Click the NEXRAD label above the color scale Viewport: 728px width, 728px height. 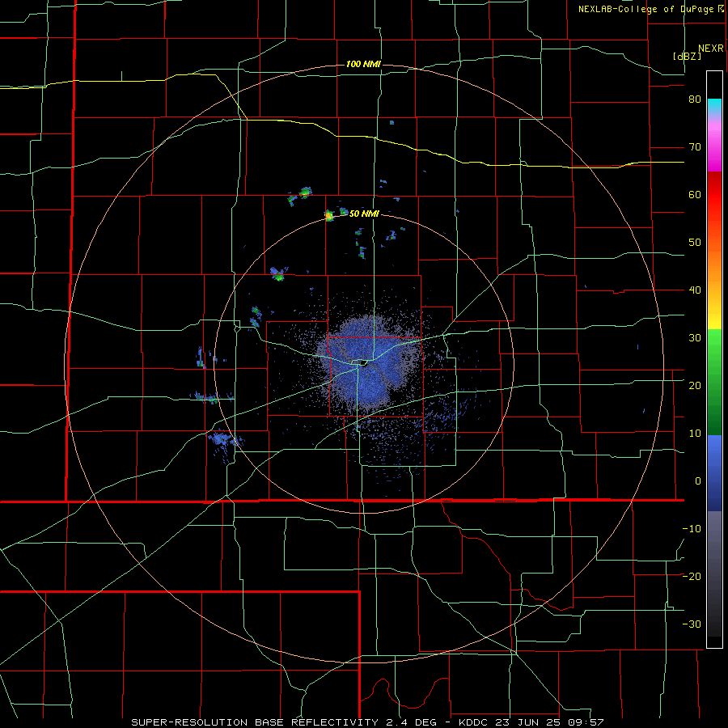tap(710, 49)
